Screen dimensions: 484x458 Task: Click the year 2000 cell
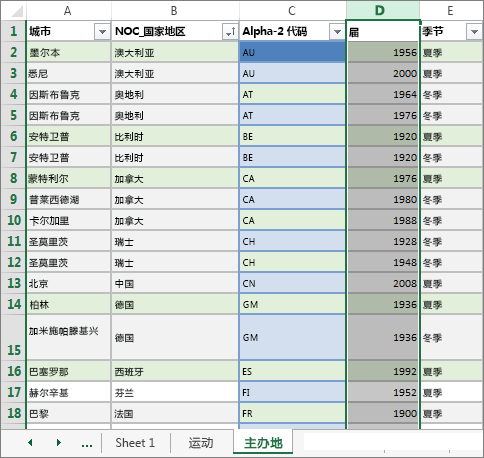[x=383, y=73]
